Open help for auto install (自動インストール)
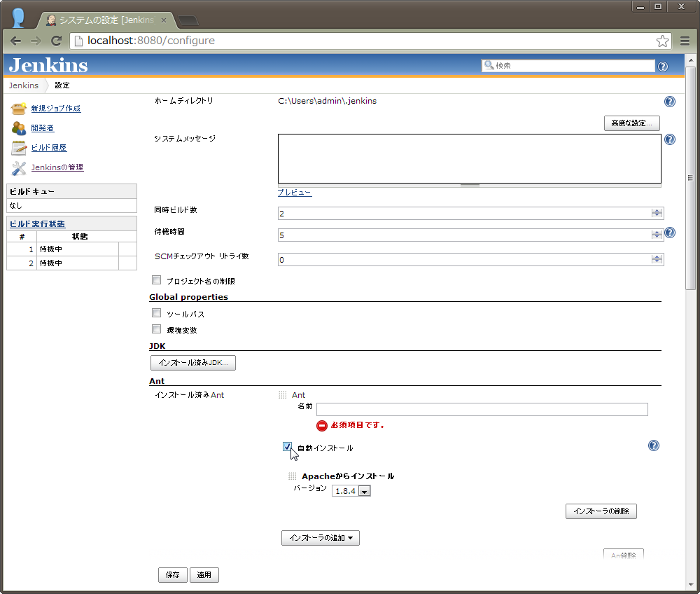The width and height of the screenshot is (700, 594). 654,445
